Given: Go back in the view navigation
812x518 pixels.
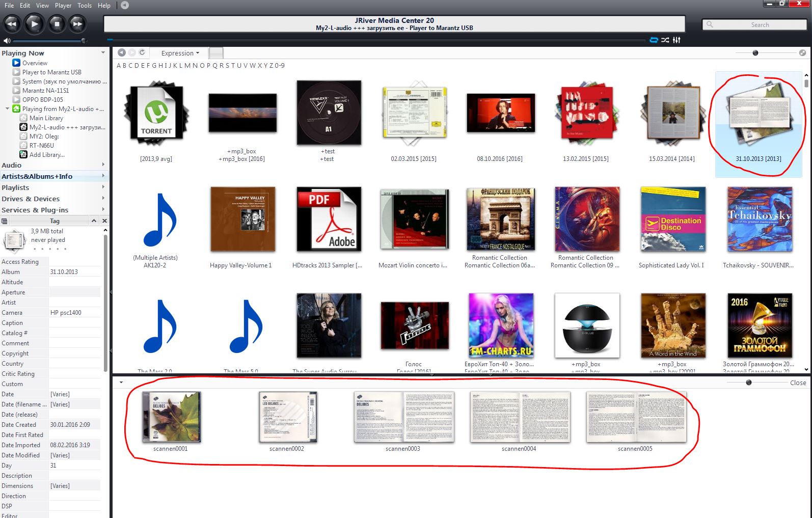Looking at the screenshot, I should (121, 52).
